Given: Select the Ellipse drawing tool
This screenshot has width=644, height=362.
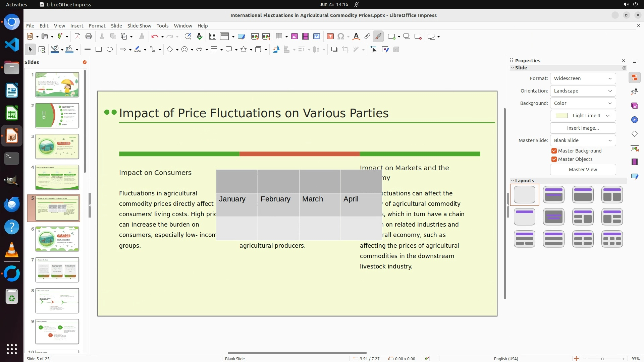Looking at the screenshot, I should point(110,50).
